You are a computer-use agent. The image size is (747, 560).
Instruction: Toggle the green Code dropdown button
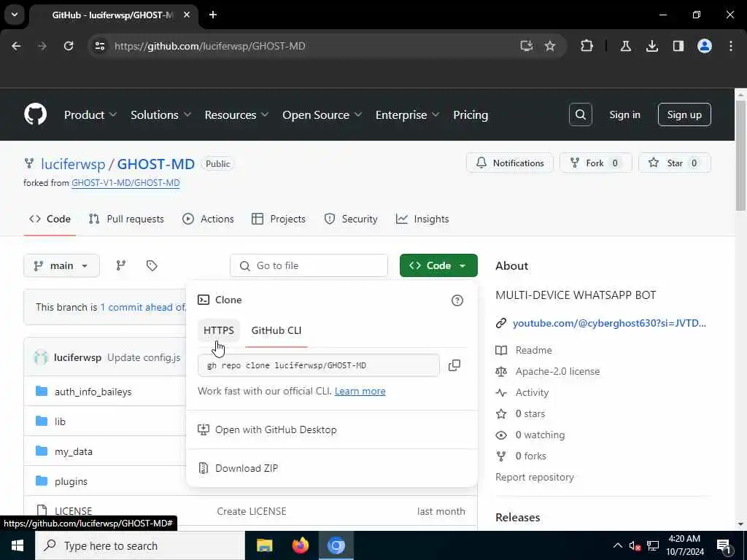[x=438, y=265]
